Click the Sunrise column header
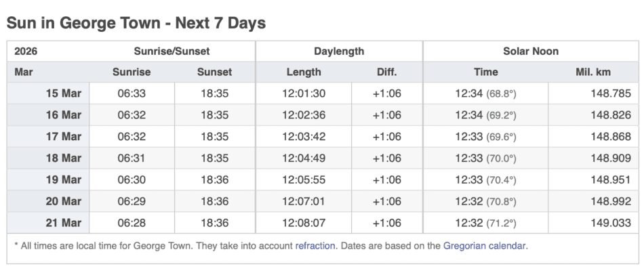The height and width of the screenshot is (275, 644). (132, 72)
